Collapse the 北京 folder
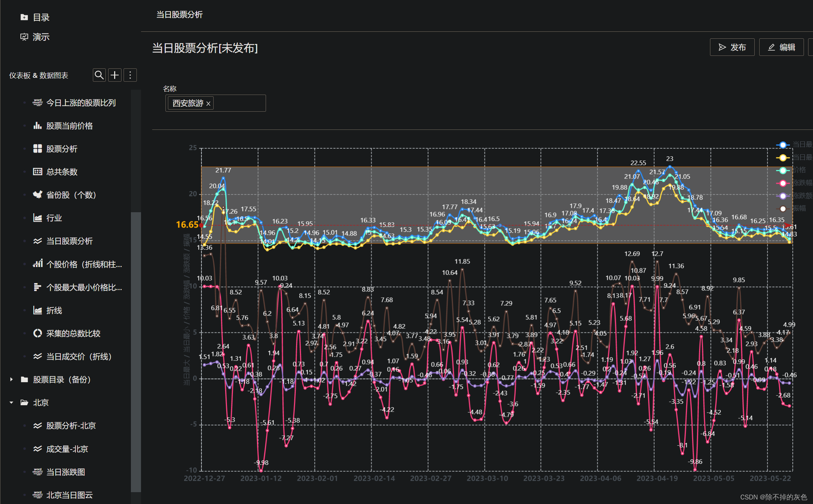The image size is (813, 504). [12, 402]
